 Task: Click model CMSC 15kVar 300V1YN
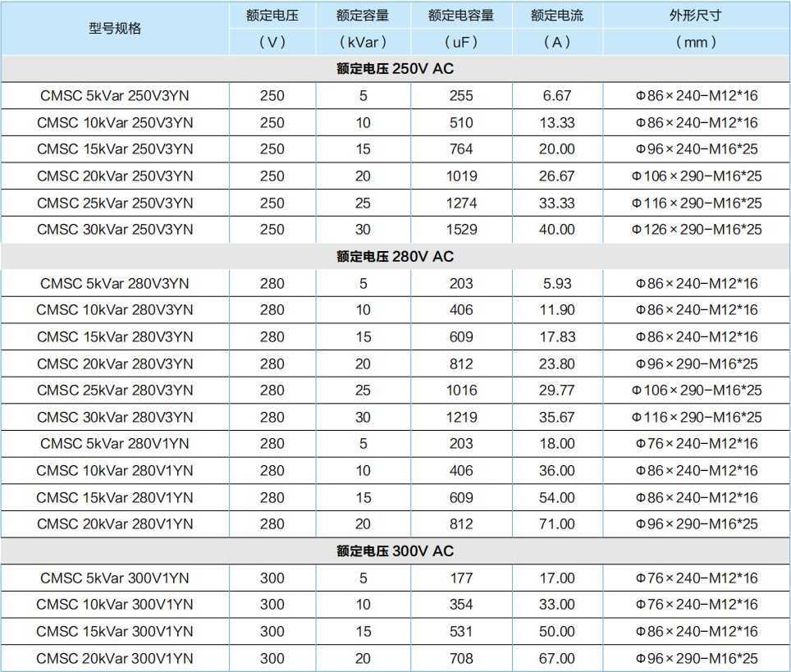pos(115,632)
